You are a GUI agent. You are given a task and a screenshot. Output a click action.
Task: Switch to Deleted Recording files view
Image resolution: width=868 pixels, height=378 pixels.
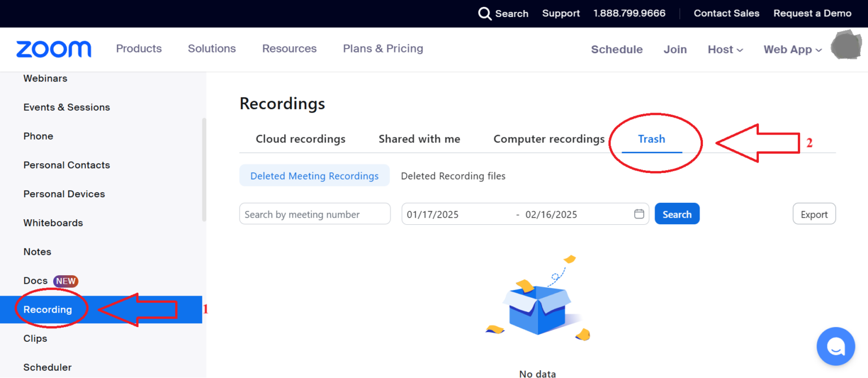[x=453, y=176]
